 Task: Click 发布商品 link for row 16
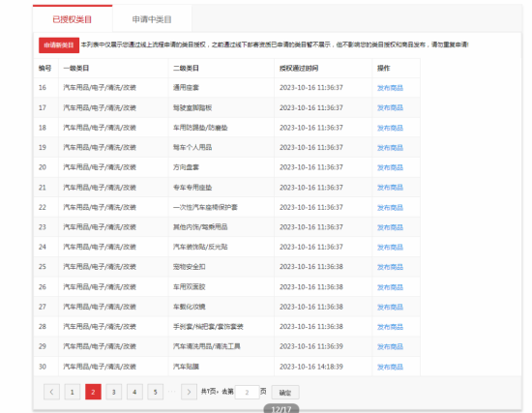point(390,88)
